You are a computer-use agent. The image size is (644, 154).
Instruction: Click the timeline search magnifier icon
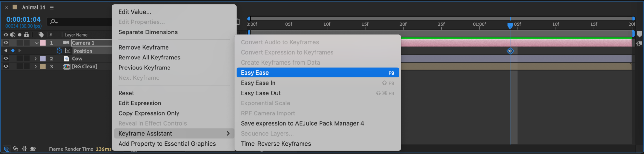[53, 22]
